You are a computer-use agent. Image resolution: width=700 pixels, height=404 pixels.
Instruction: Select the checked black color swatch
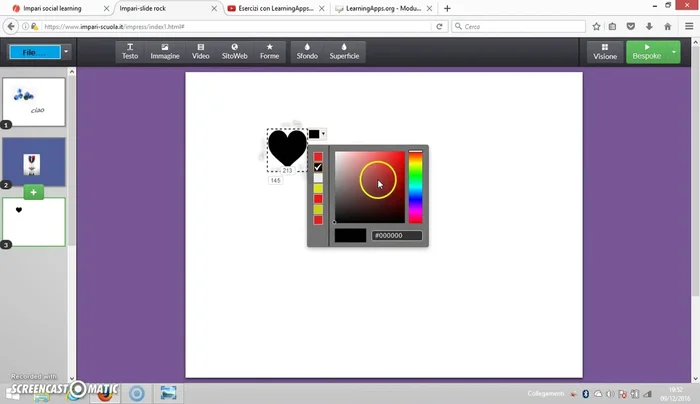[318, 167]
